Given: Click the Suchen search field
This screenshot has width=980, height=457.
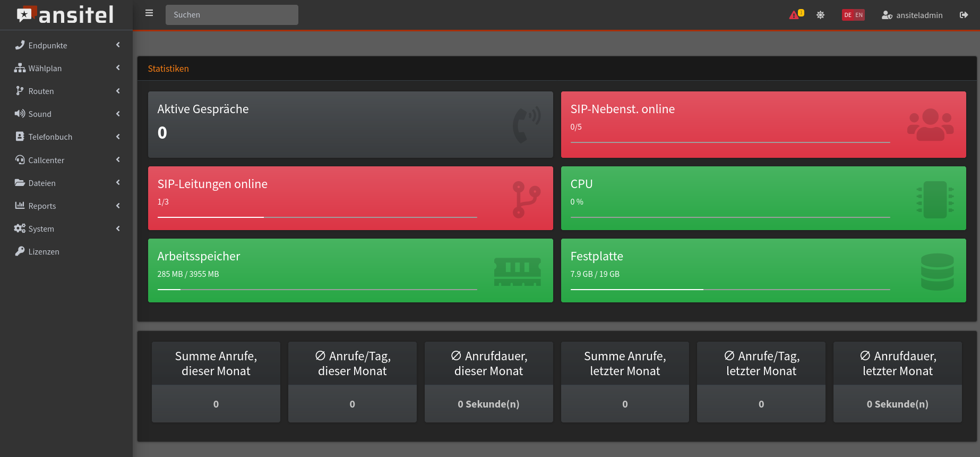Looking at the screenshot, I should point(231,15).
